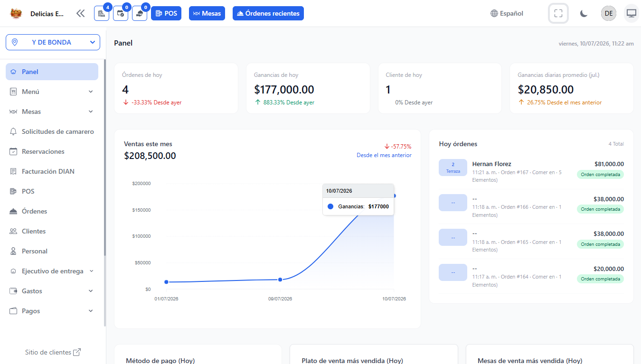Open waiter requests bell-tray icon in top bar

(x=140, y=13)
